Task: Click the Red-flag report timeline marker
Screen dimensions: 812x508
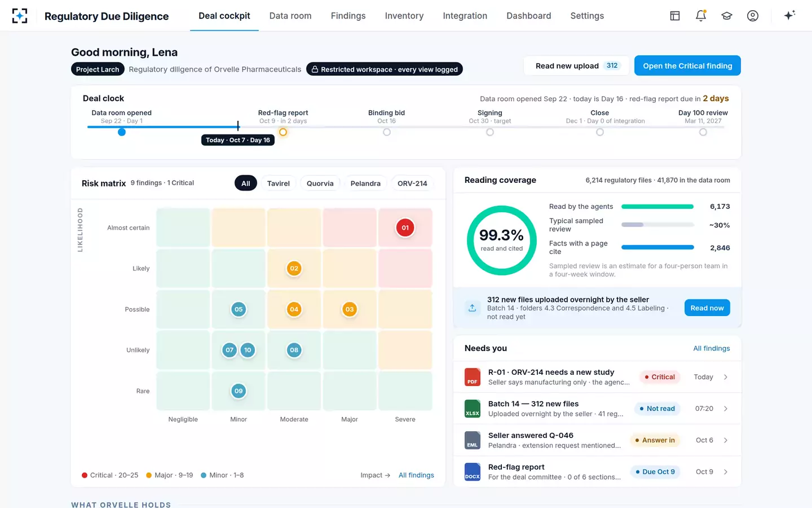Action: click(x=283, y=132)
